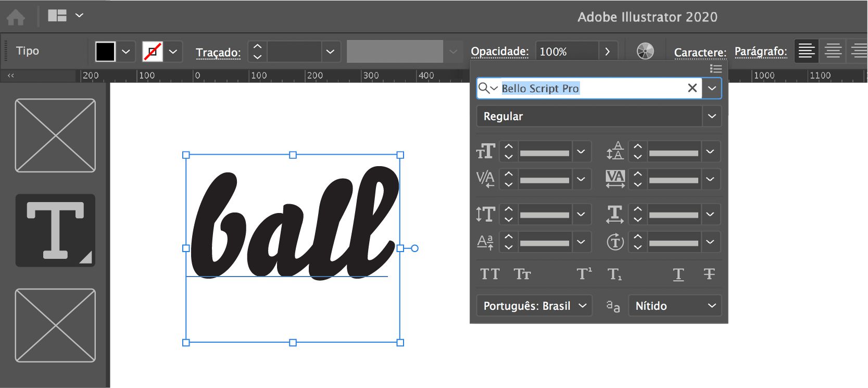Open the vertical scale dropdown
This screenshot has width=868, height=388.
coord(581,214)
